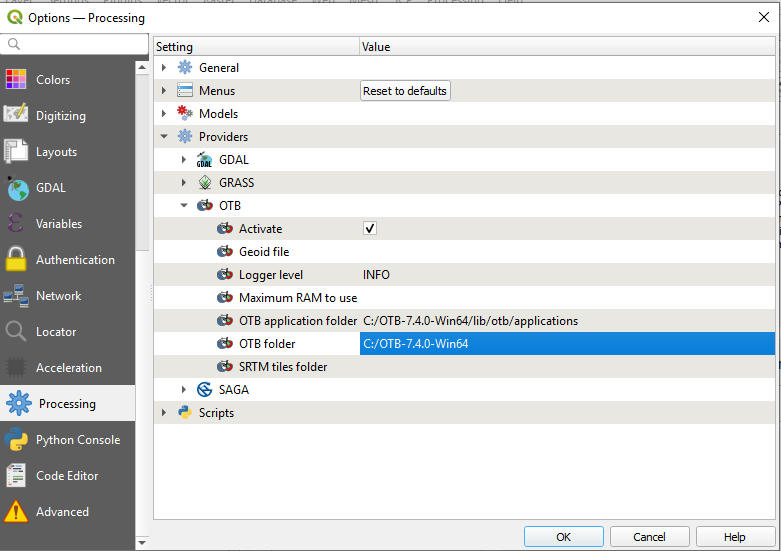Image resolution: width=781 pixels, height=551 pixels.
Task: Select the SRTM tiles folder row
Action: 464,366
